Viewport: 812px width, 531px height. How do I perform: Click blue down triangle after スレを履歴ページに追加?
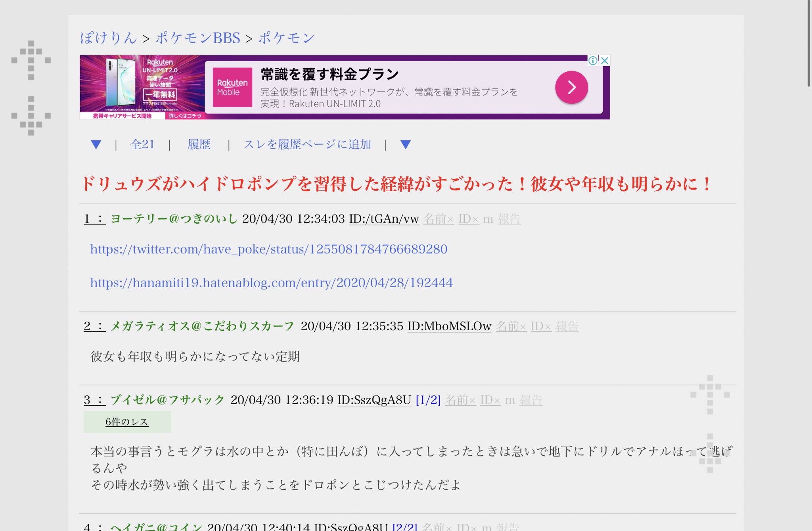pyautogui.click(x=405, y=144)
